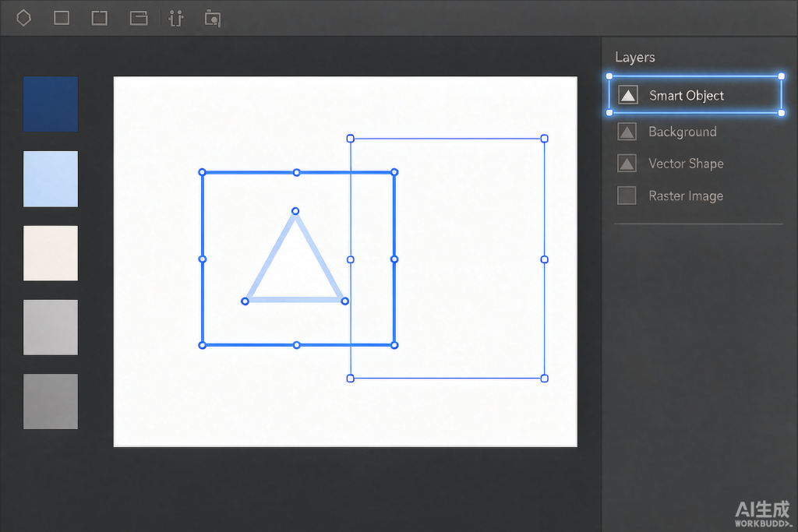Image resolution: width=798 pixels, height=532 pixels.
Task: Select the Background layer name
Action: point(683,132)
